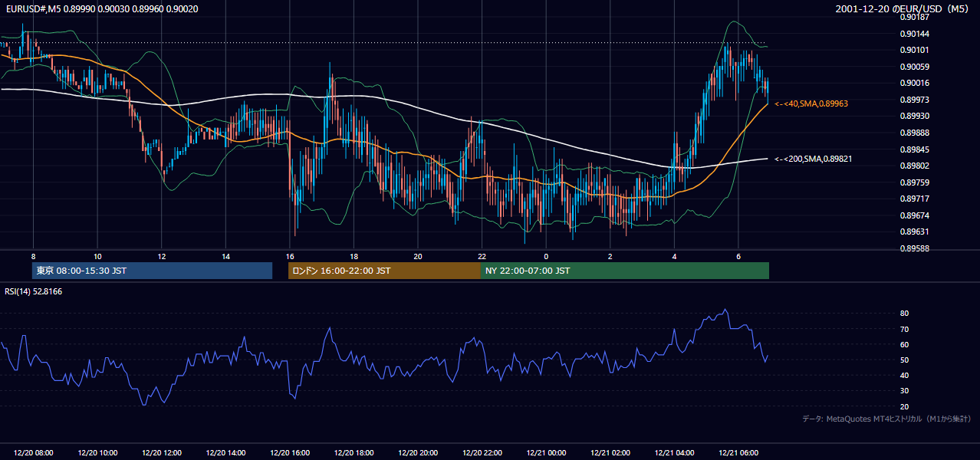Click the 12/20 10:00 date label
The height and width of the screenshot is (460, 980).
tap(97, 453)
